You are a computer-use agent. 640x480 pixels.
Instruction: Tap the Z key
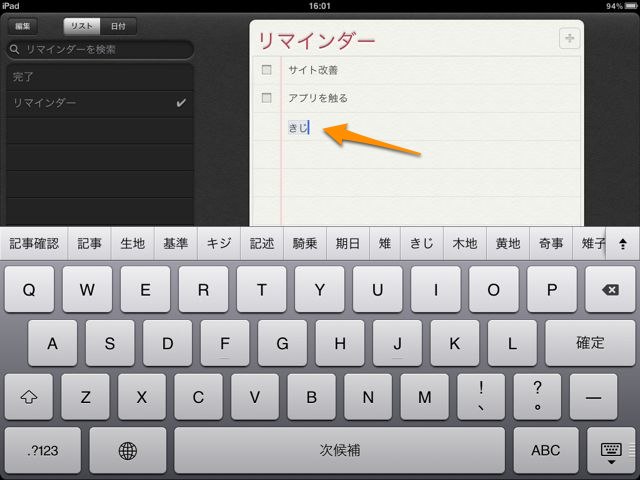click(85, 397)
